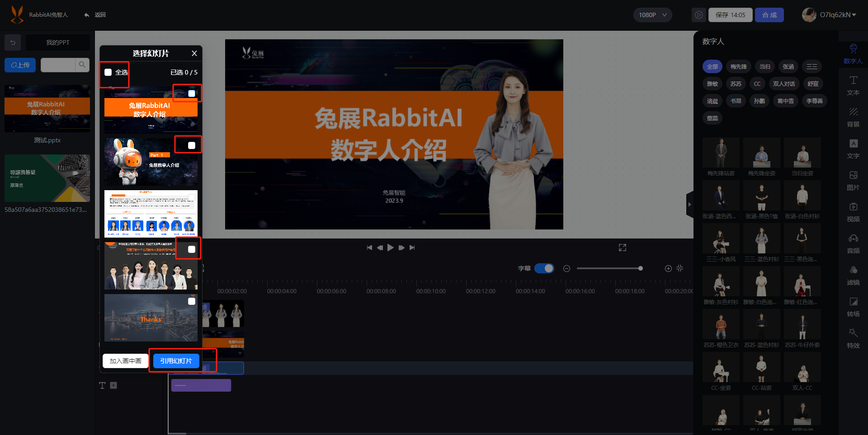This screenshot has height=435, width=868.
Task: Check the third white slide checkbox
Action: (192, 197)
